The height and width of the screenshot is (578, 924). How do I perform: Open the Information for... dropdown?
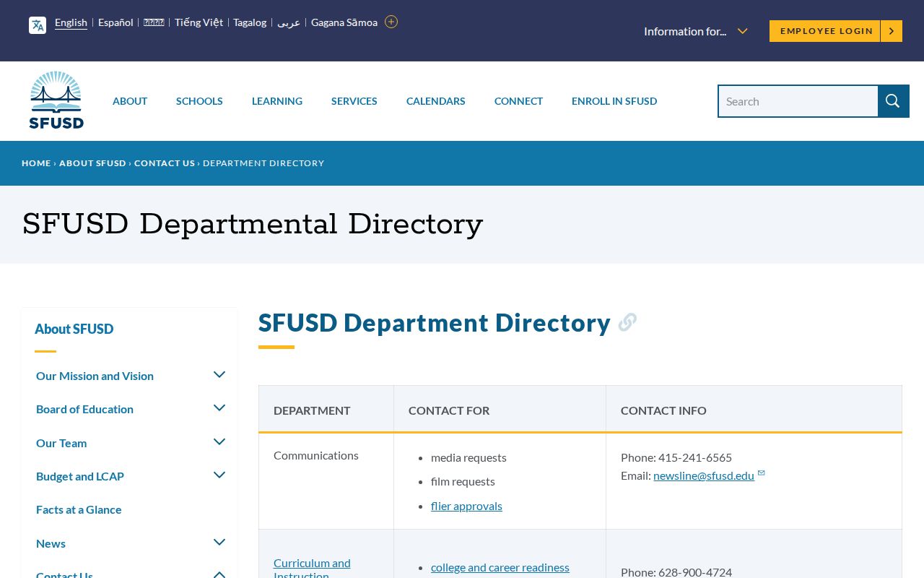[x=695, y=31]
